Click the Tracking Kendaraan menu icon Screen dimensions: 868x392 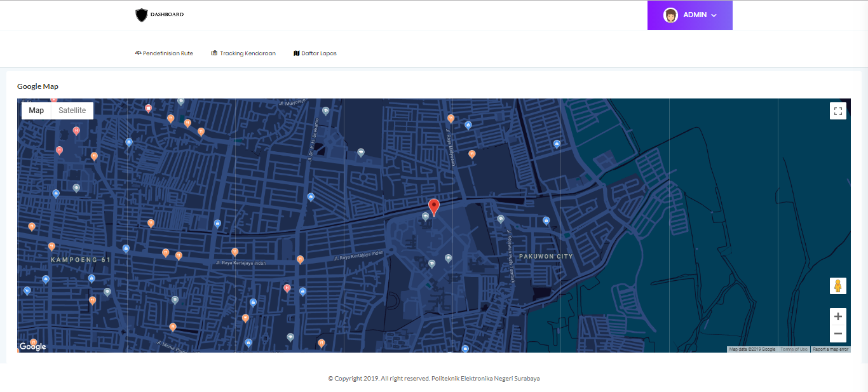pyautogui.click(x=214, y=53)
